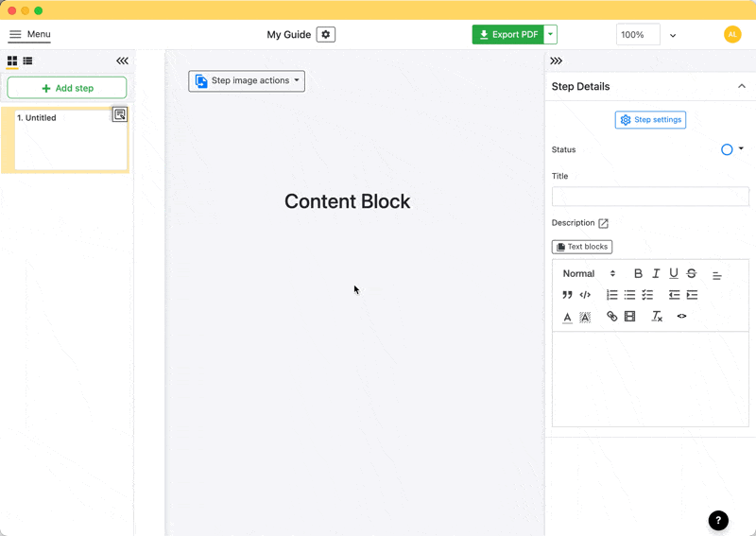Insert video using the film icon
The width and height of the screenshot is (756, 536).
point(629,317)
